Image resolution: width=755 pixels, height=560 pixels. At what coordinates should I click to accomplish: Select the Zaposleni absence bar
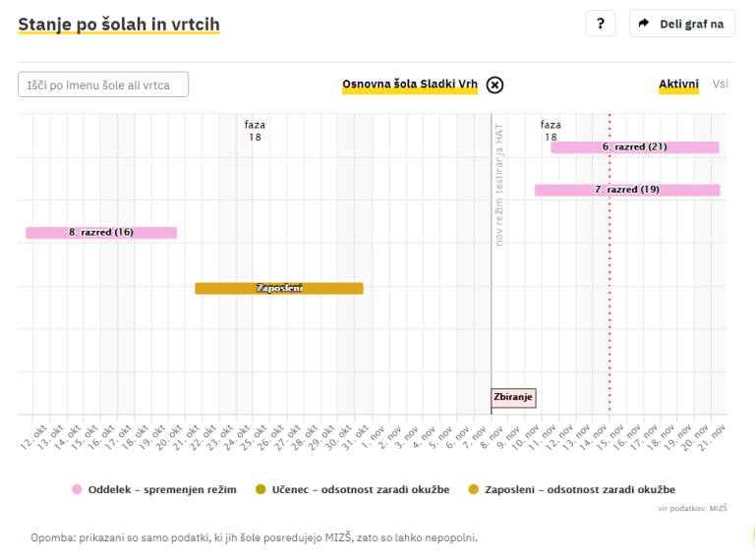tap(279, 288)
